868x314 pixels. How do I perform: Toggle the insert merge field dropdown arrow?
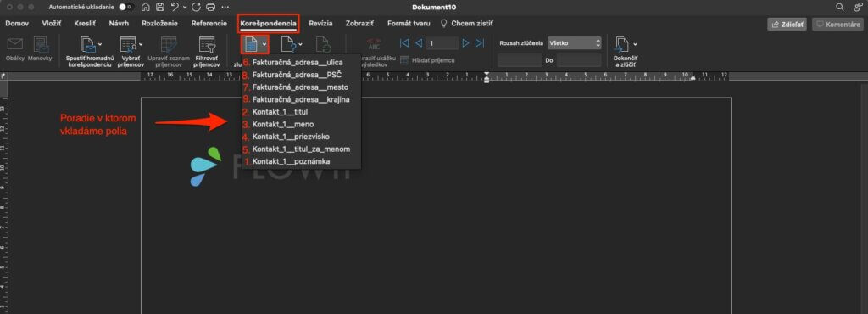point(264,44)
